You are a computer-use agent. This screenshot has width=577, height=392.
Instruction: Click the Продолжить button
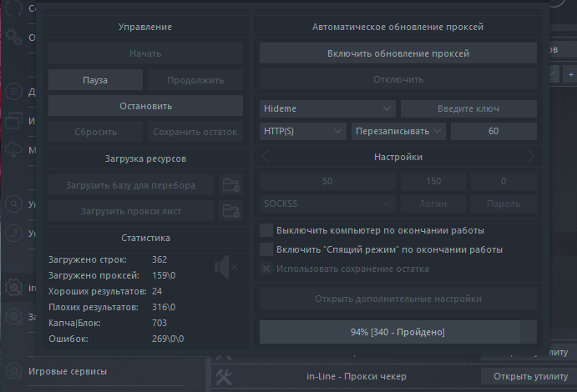tap(195, 80)
